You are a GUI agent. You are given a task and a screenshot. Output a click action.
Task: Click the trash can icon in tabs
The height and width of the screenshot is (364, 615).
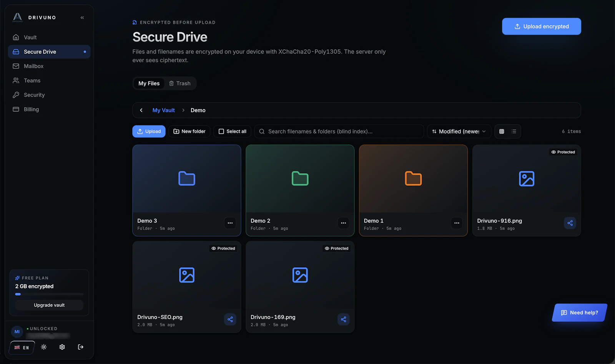(x=171, y=83)
